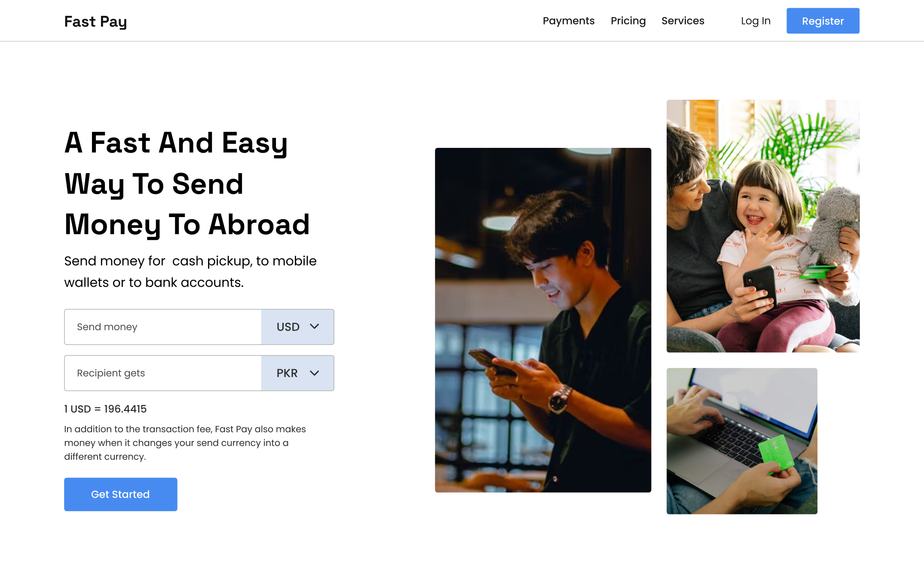Select the laptop and green card photo
Viewport: 924px width, 582px height.
click(x=742, y=441)
